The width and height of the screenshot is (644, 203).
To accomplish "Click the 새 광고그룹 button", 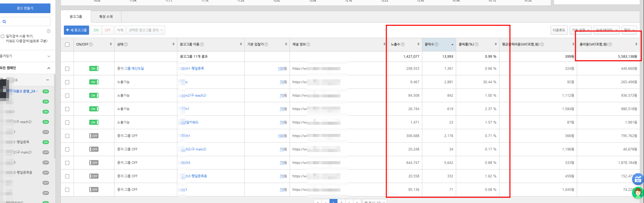I will (76, 30).
